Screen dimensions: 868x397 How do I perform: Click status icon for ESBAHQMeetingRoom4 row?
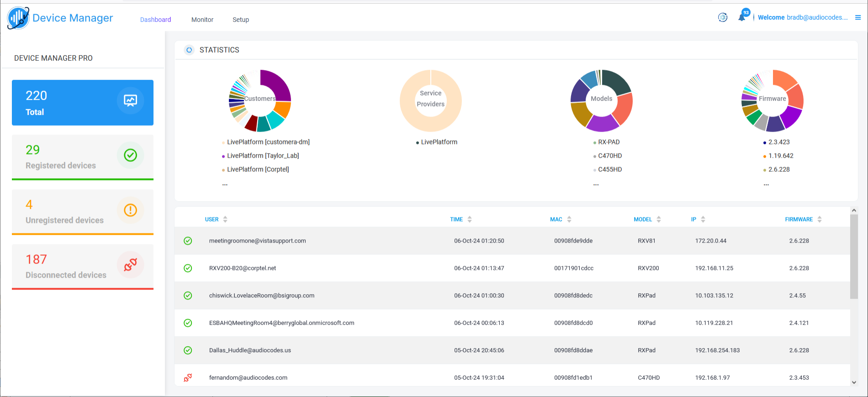(188, 323)
